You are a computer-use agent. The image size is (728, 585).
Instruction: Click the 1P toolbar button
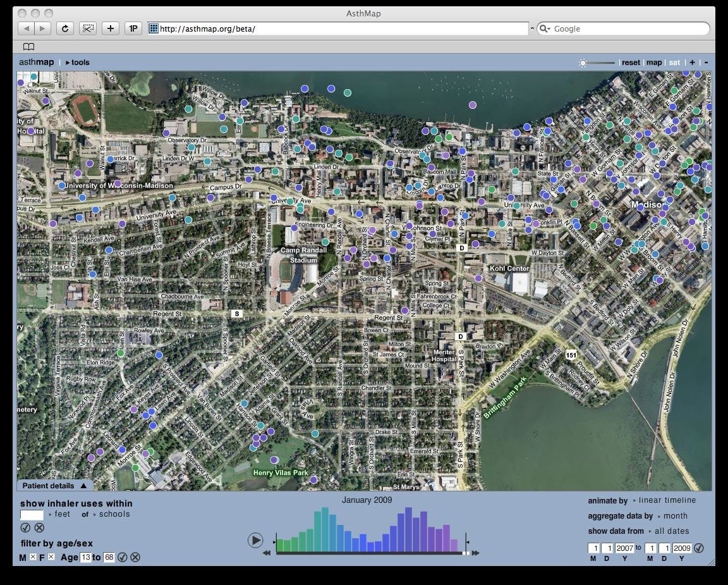click(x=133, y=28)
